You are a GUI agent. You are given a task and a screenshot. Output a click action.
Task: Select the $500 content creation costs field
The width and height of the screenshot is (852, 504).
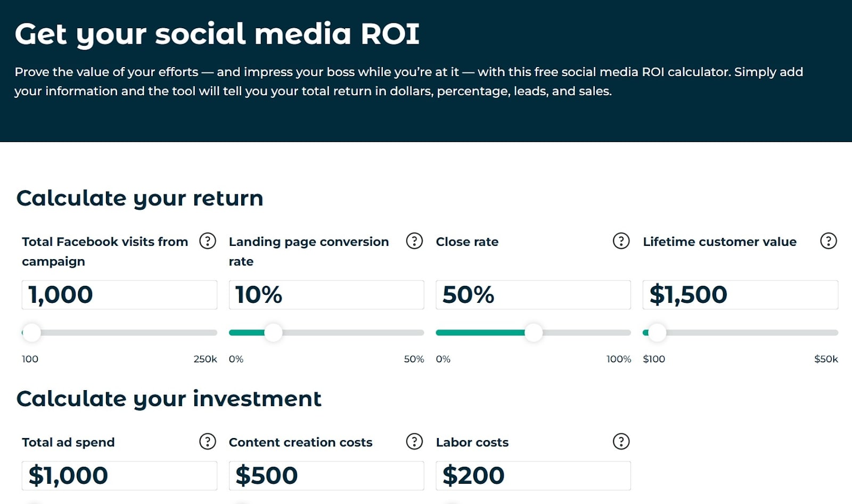click(326, 476)
